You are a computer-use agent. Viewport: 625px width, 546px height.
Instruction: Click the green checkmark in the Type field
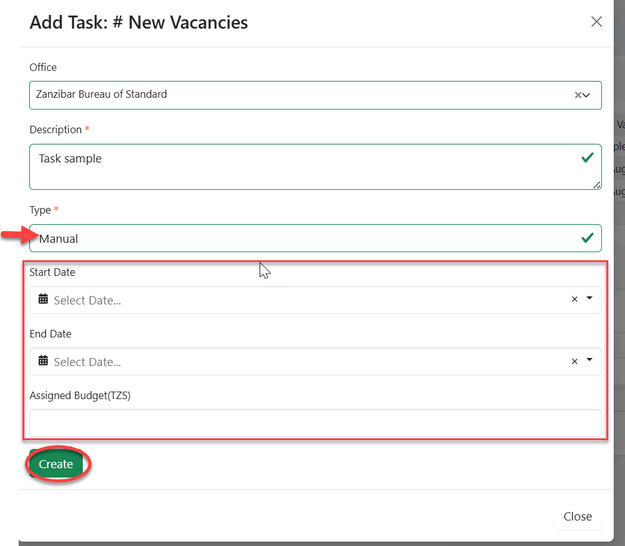pyautogui.click(x=587, y=238)
